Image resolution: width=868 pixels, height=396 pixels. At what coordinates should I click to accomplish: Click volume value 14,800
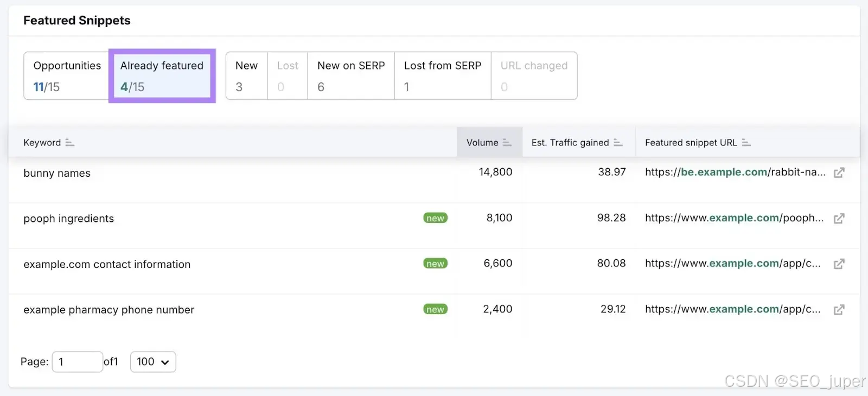[495, 172]
